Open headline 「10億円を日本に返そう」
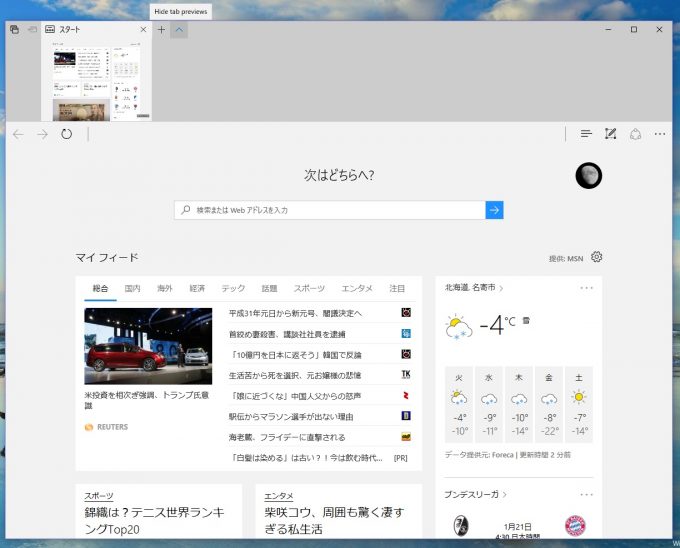 point(295,355)
